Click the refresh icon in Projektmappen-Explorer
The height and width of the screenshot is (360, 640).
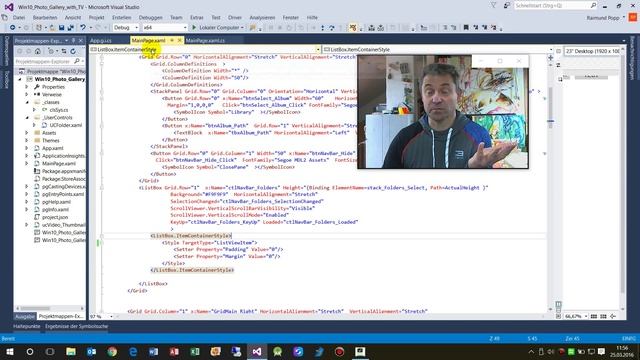[x=73, y=51]
